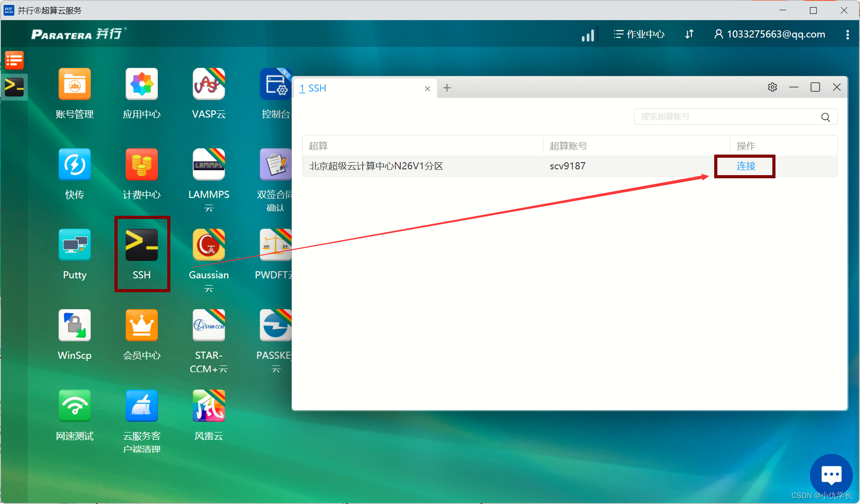Launch the 网速测试 network speed test
This screenshot has height=504, width=860.
point(74,406)
